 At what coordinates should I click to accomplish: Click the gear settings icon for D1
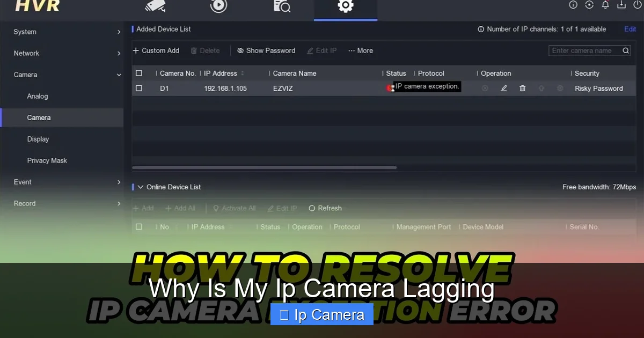pos(560,89)
